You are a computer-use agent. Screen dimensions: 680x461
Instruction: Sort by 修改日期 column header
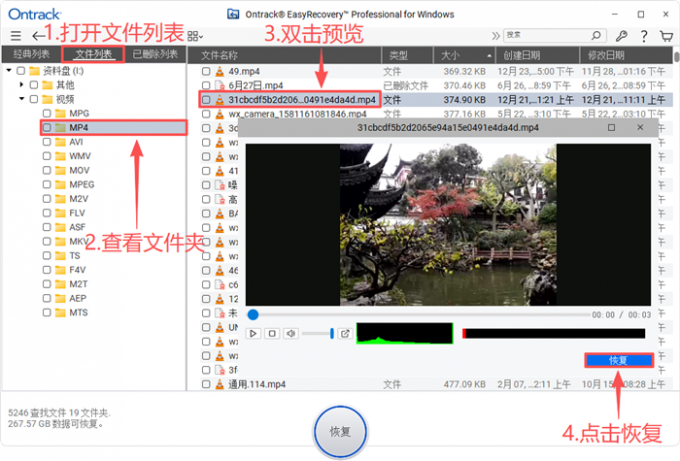(x=626, y=55)
